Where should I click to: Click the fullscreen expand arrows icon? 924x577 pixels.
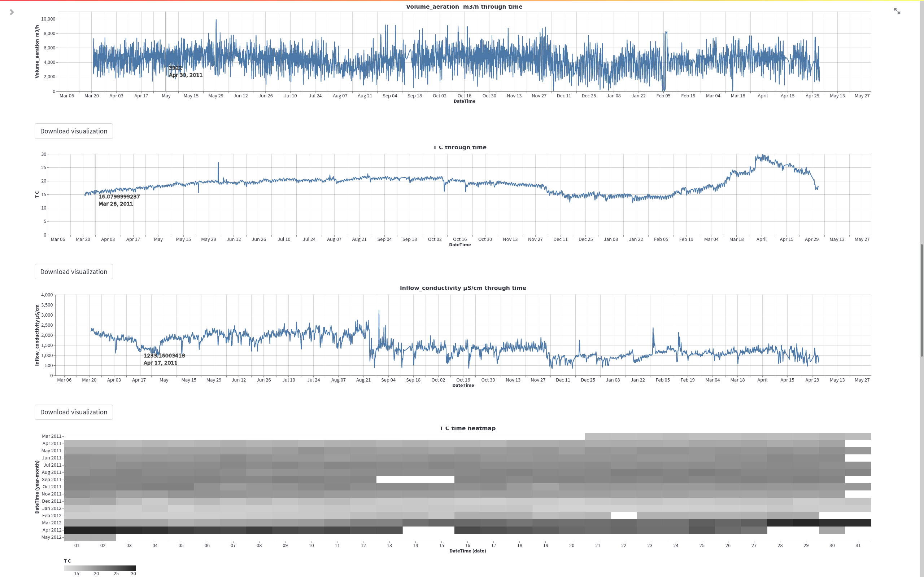pos(897,11)
